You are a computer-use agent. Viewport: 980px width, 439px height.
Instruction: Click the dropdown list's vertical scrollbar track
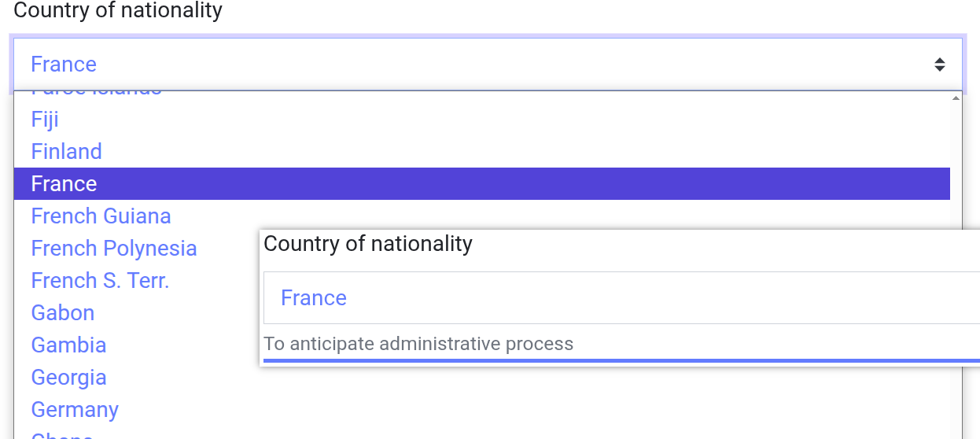[956, 236]
